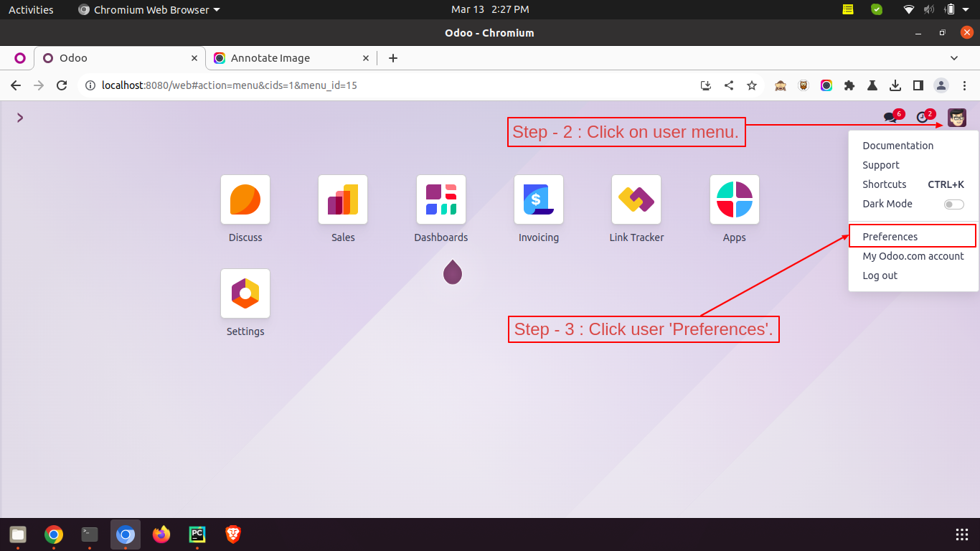View site information icon

click(x=90, y=85)
